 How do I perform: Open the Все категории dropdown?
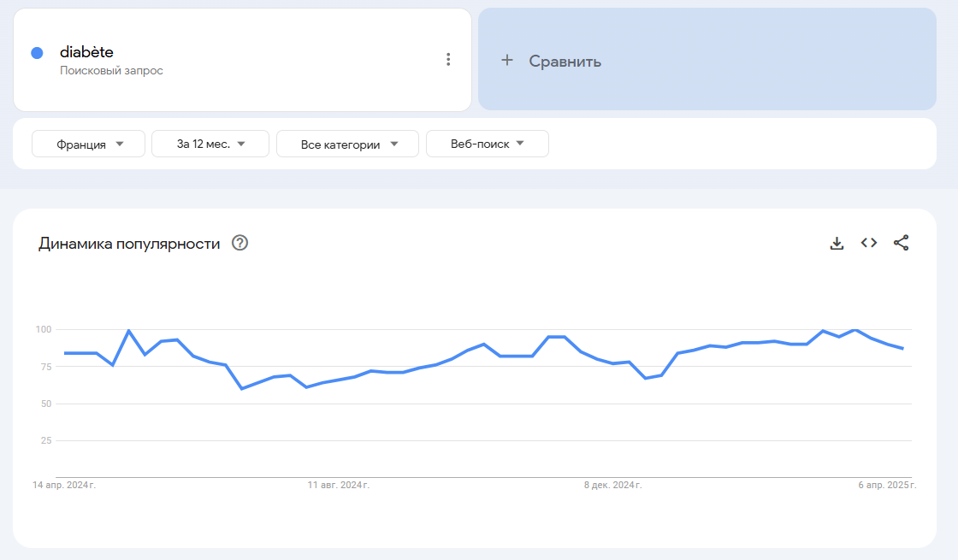[347, 144]
